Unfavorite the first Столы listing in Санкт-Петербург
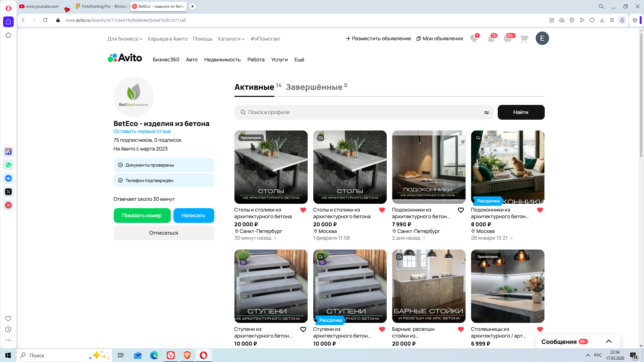This screenshot has height=362, width=644. (303, 210)
